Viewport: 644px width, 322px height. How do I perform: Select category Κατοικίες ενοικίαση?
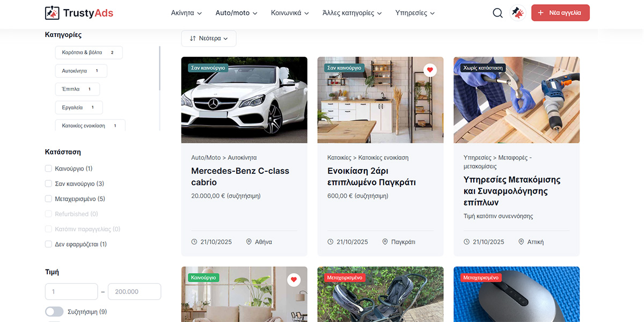pyautogui.click(x=90, y=126)
